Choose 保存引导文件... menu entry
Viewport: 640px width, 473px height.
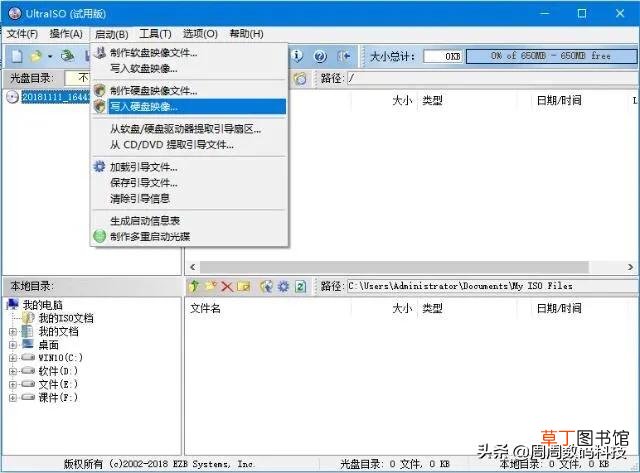pyautogui.click(x=189, y=183)
